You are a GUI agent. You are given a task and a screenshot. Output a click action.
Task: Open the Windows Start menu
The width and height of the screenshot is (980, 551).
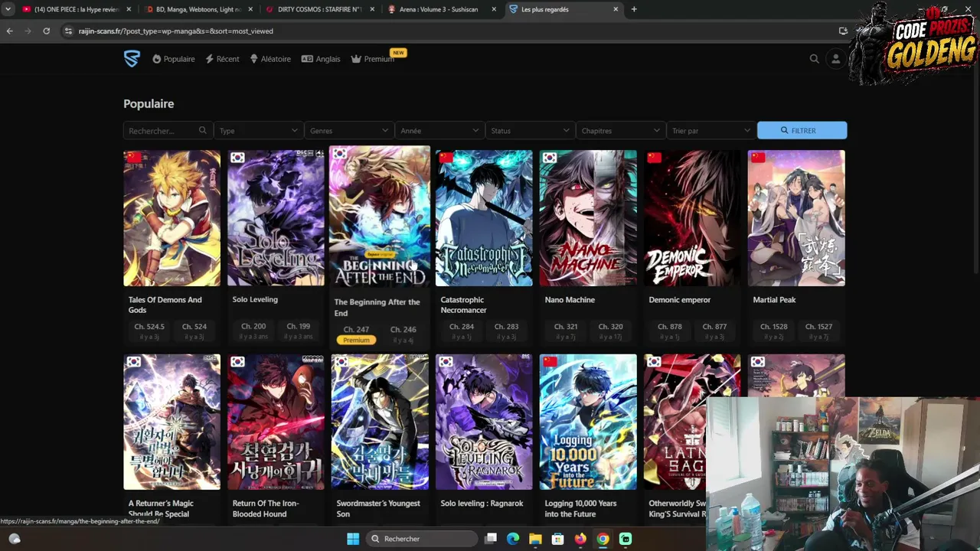point(353,539)
